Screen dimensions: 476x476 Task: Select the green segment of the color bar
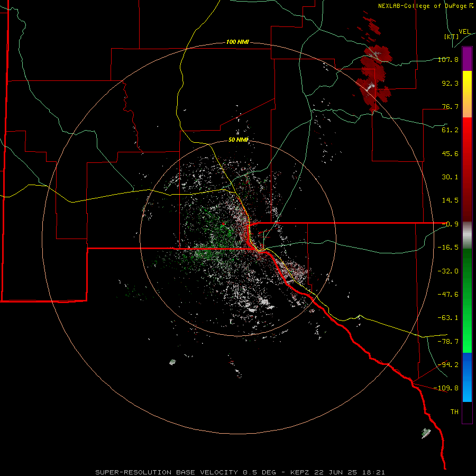click(x=467, y=300)
